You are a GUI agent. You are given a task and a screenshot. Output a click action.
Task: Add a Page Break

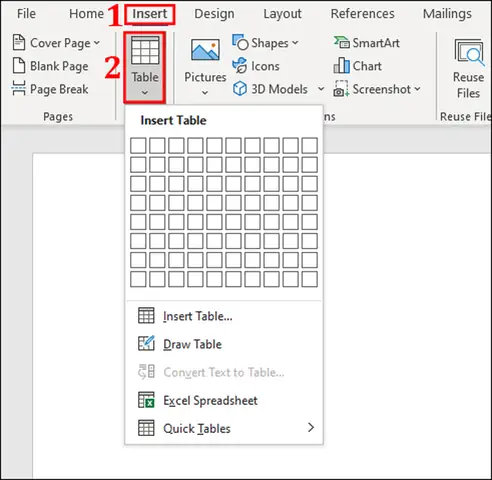(x=50, y=89)
